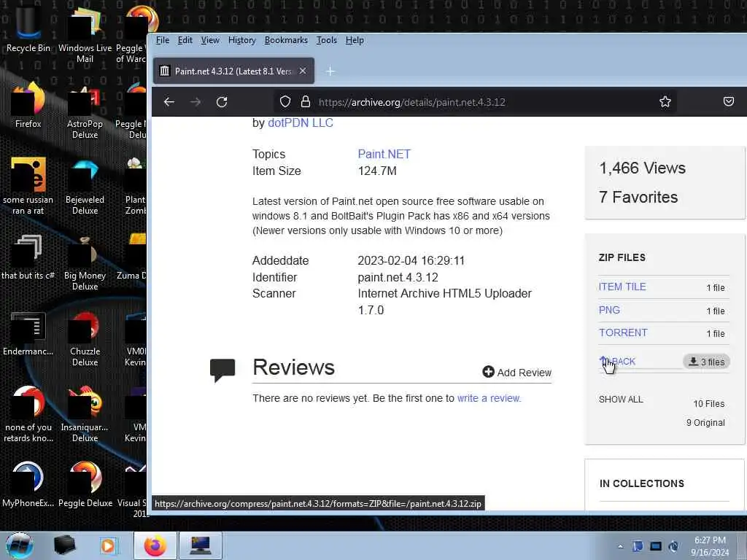Screen dimensions: 747x560
Task: Close the Paint.net 4.3.12 tab
Action: [x=303, y=71]
